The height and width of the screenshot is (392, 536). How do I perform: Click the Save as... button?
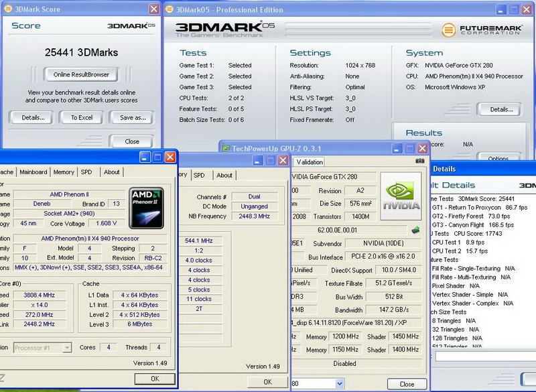coord(133,117)
